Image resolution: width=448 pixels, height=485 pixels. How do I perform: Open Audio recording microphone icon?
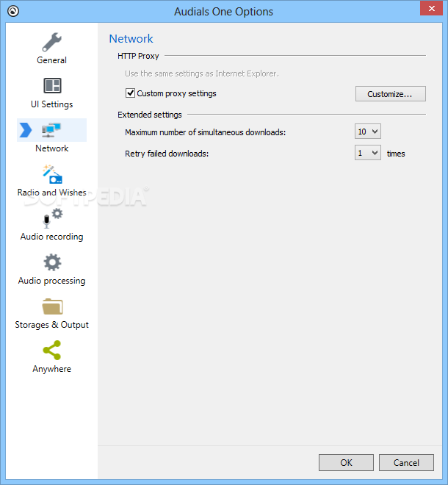(x=52, y=218)
